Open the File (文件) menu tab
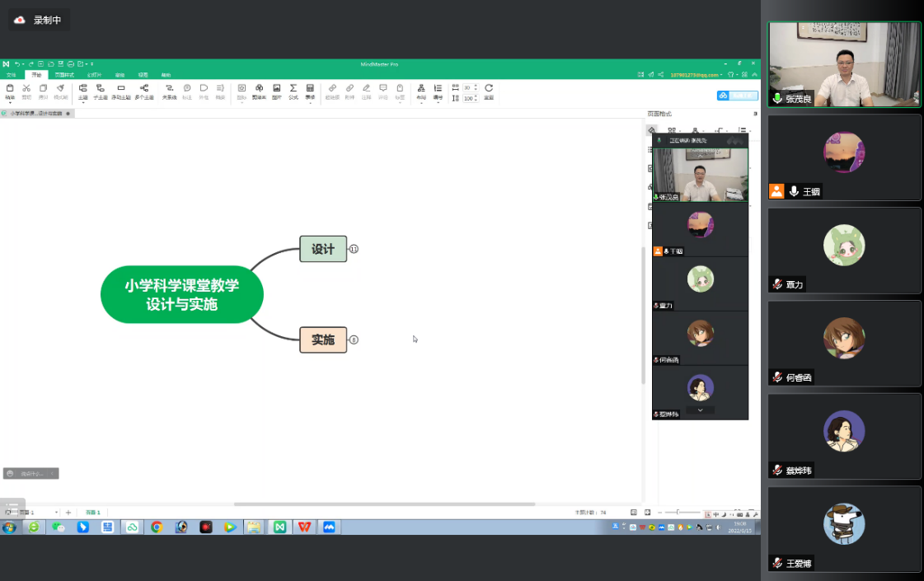The image size is (924, 581). (12, 75)
